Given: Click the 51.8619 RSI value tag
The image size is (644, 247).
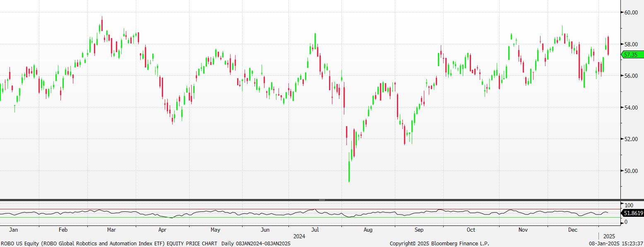Looking at the screenshot, I should [633, 213].
